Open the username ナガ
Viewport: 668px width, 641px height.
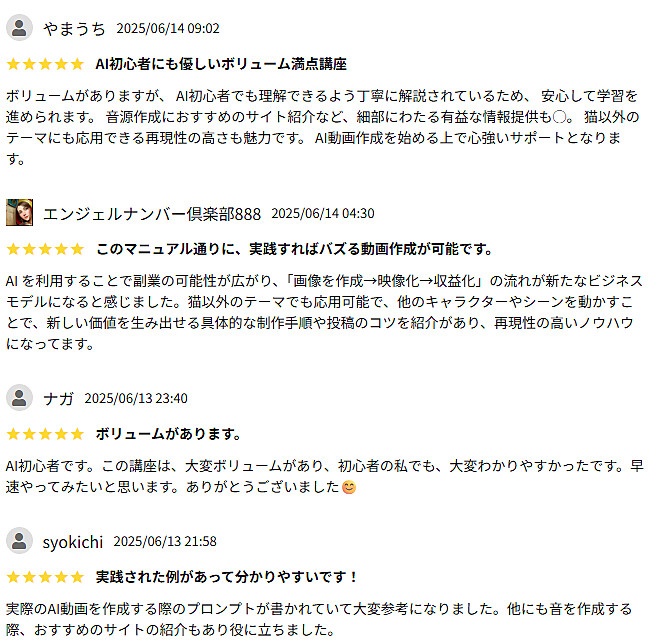(x=58, y=399)
